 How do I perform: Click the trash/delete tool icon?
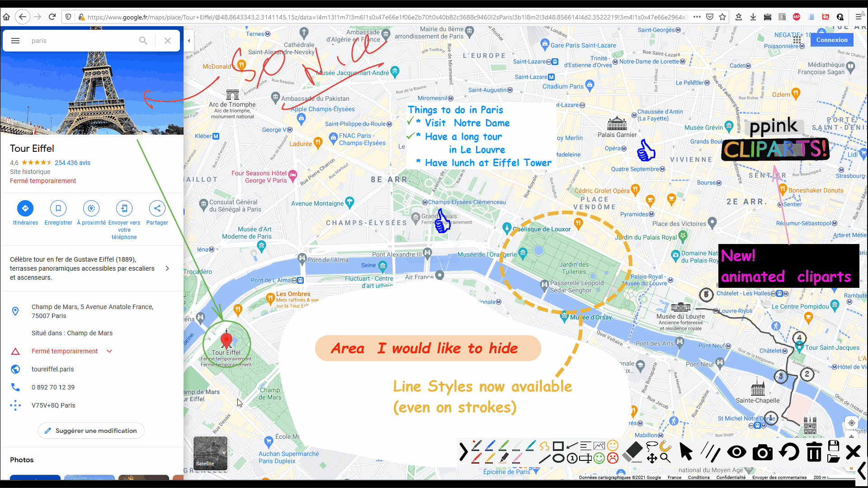tap(812, 452)
